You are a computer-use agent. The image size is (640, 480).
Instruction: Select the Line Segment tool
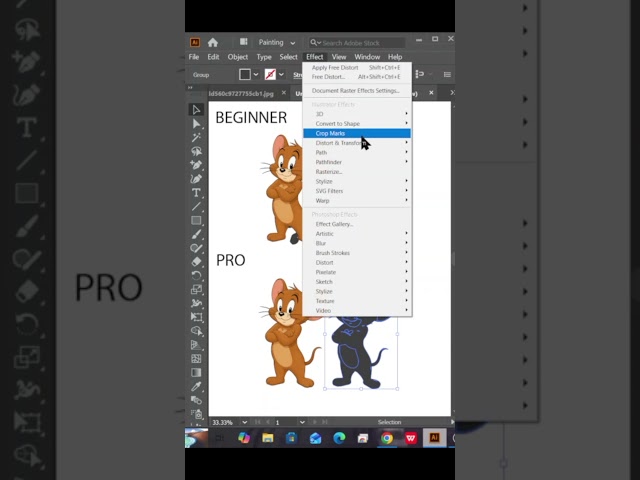[x=196, y=207]
